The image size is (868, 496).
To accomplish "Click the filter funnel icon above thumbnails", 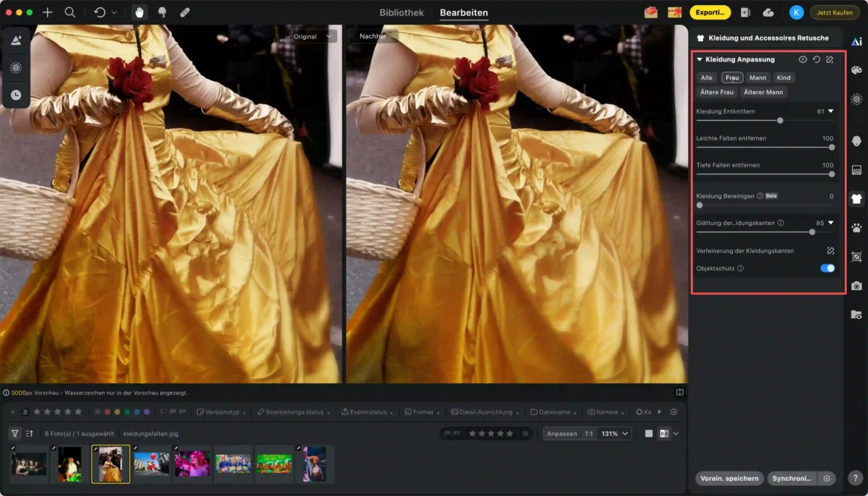I will pos(14,434).
